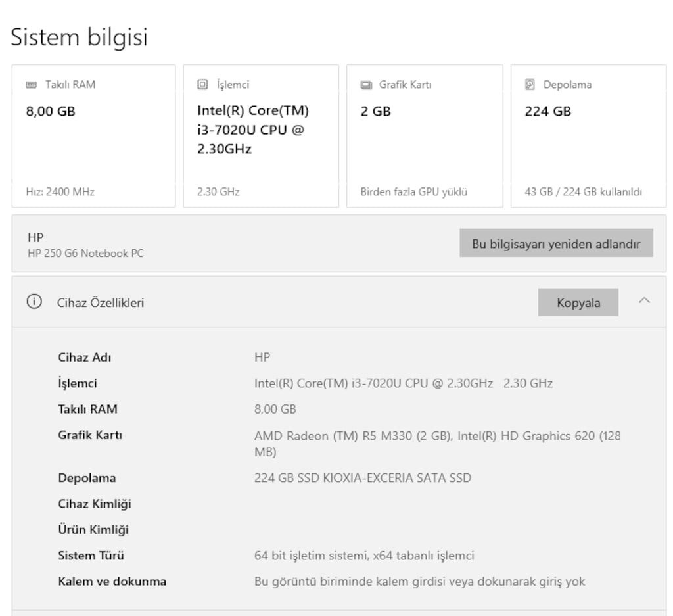Screen dimensions: 673x616
Task: Click the İşlemci label in properties list
Action: point(78,383)
